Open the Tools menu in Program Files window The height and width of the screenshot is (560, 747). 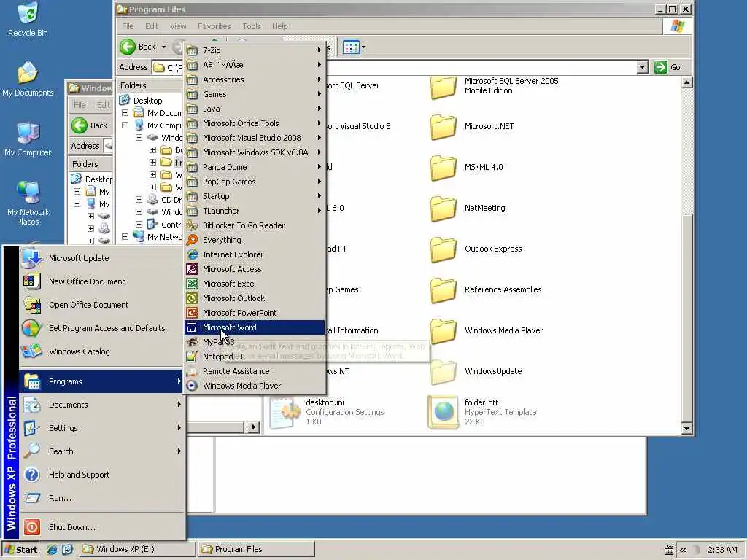point(252,26)
